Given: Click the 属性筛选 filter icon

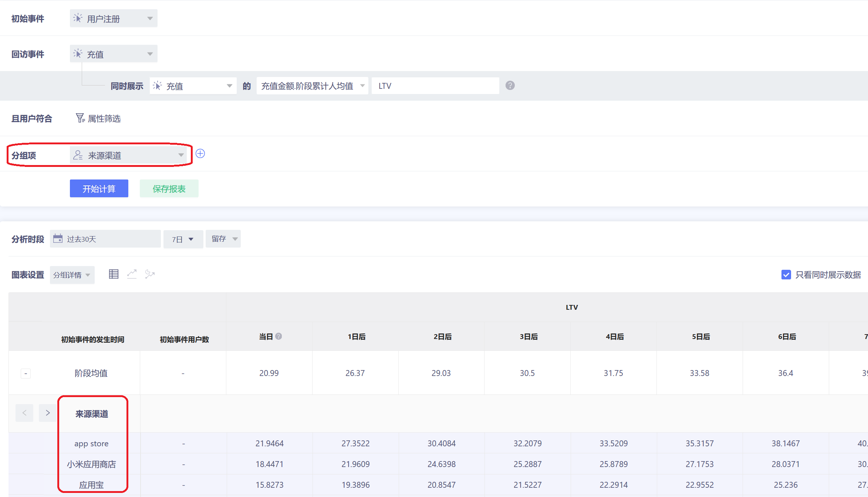Looking at the screenshot, I should point(80,118).
